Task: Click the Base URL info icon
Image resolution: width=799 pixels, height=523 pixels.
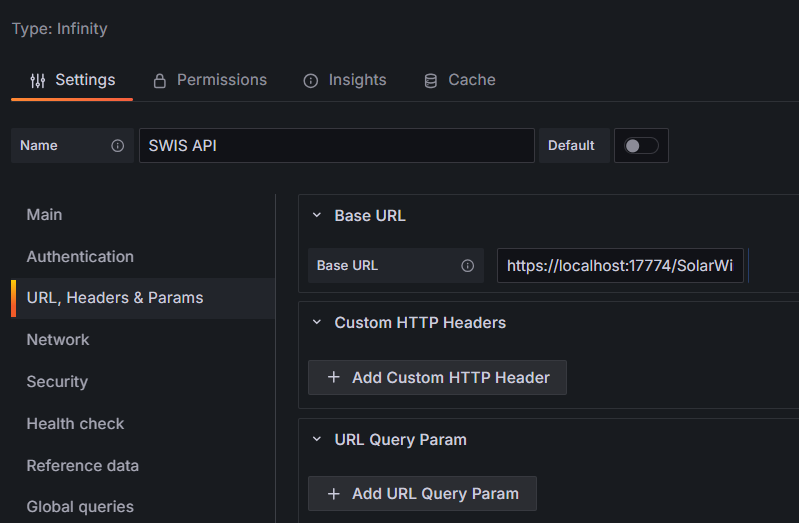Action: coord(467,266)
